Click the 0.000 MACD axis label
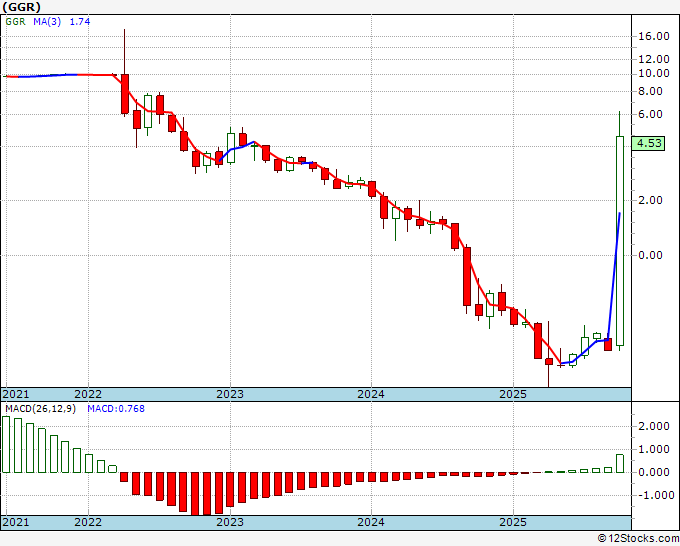Image resolution: width=680 pixels, height=546 pixels. click(x=653, y=472)
